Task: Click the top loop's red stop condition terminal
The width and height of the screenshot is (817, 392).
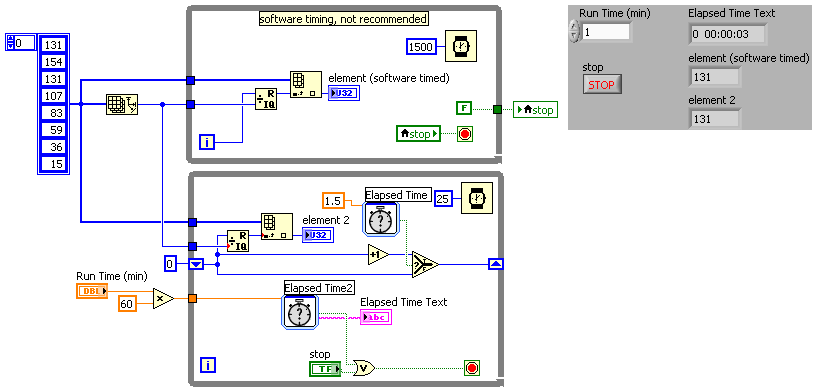Action: (465, 134)
